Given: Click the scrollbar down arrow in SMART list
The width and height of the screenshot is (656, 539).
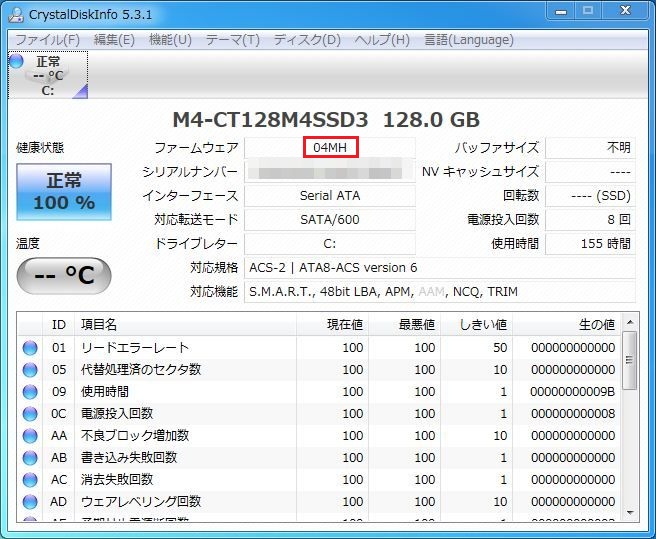Looking at the screenshot, I should pos(630,513).
